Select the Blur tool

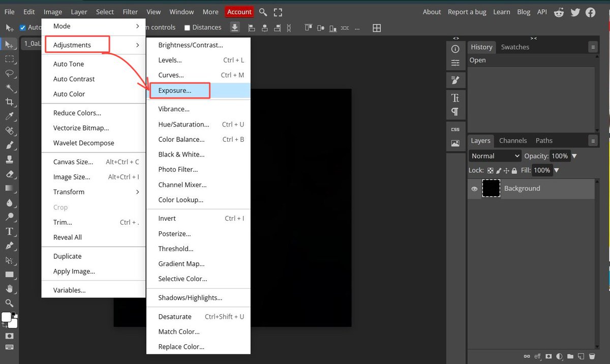(9, 202)
